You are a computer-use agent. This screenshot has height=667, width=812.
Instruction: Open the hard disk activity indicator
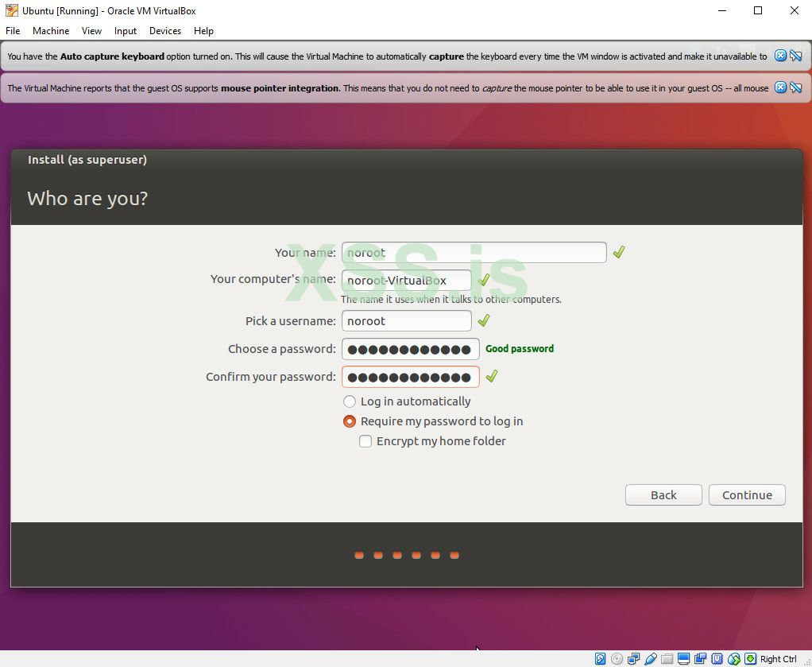(x=600, y=659)
